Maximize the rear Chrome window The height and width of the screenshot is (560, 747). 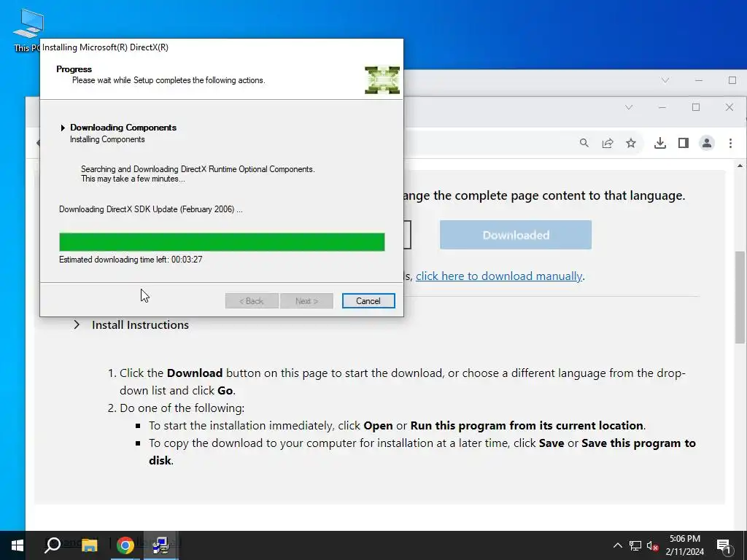click(732, 80)
